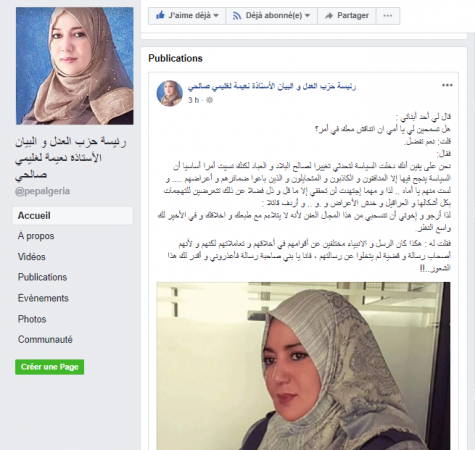This screenshot has height=450, width=475.
Task: Open the large page profile picture
Action: [x=75, y=66]
